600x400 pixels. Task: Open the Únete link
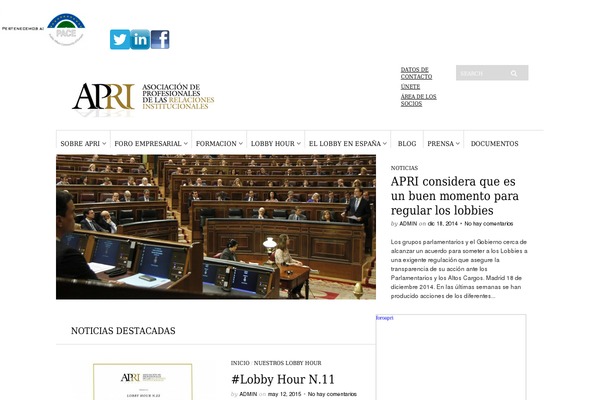410,87
